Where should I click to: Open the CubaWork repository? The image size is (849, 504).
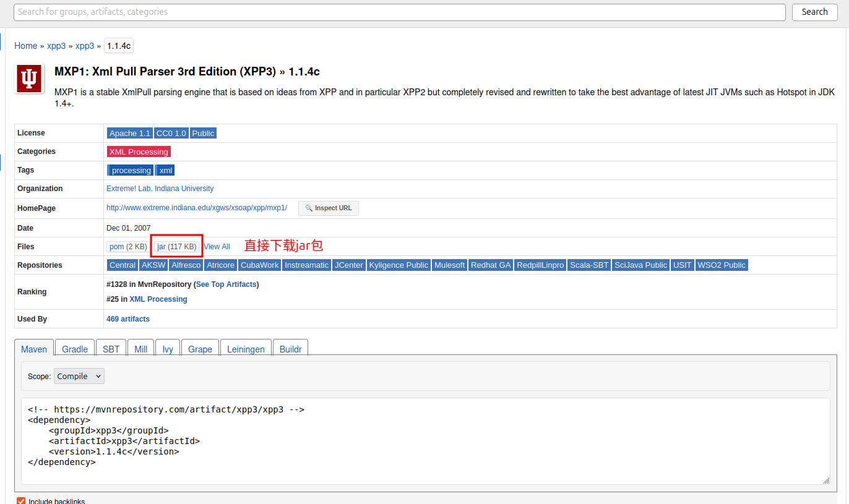point(260,265)
